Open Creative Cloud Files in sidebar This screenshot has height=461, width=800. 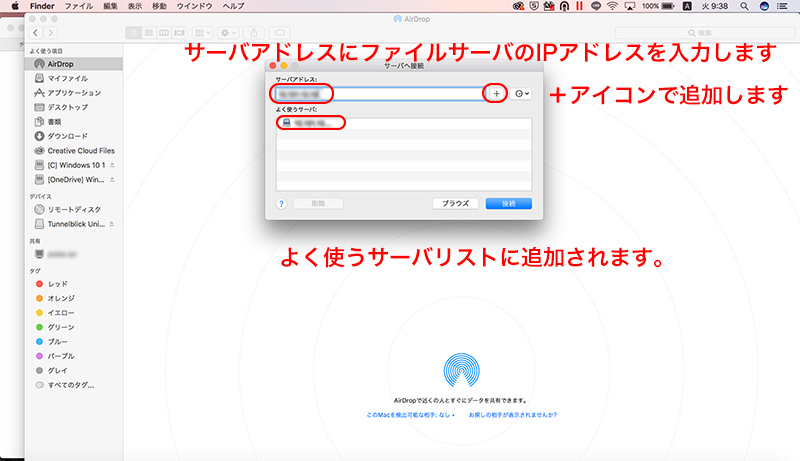74,150
